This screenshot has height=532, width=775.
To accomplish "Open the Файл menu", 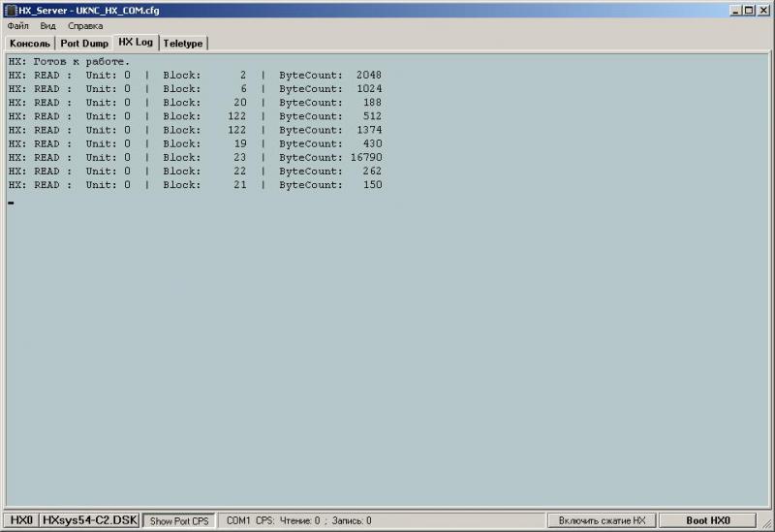I will tap(17, 26).
